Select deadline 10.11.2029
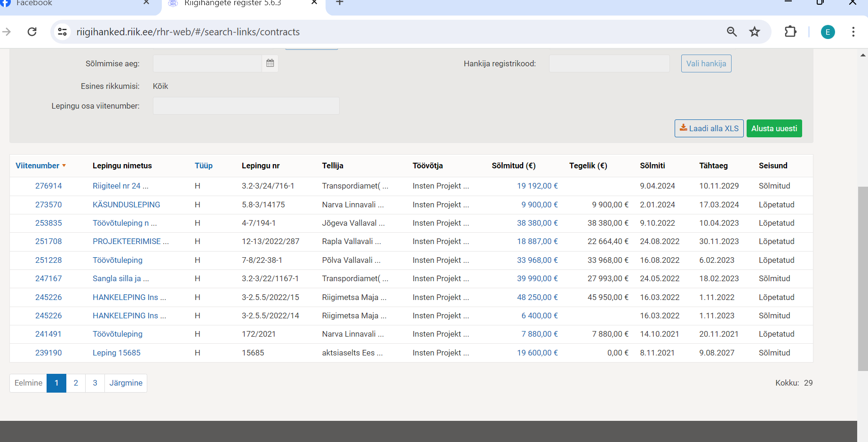 [719, 186]
